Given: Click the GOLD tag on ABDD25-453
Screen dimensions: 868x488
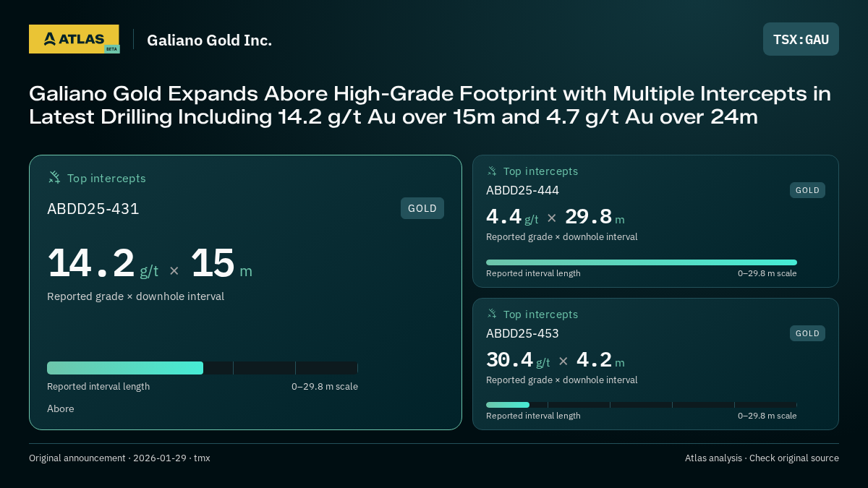Looking at the screenshot, I should (807, 333).
